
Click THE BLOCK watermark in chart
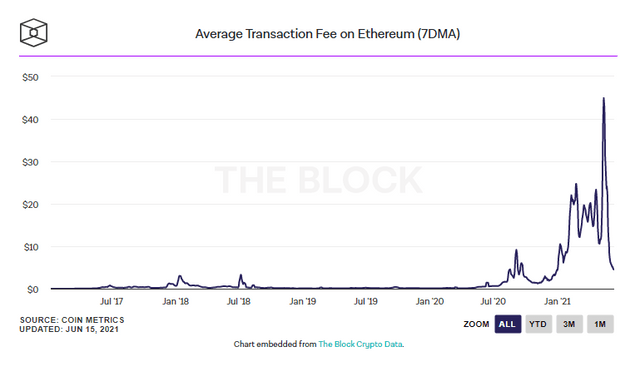point(318,180)
